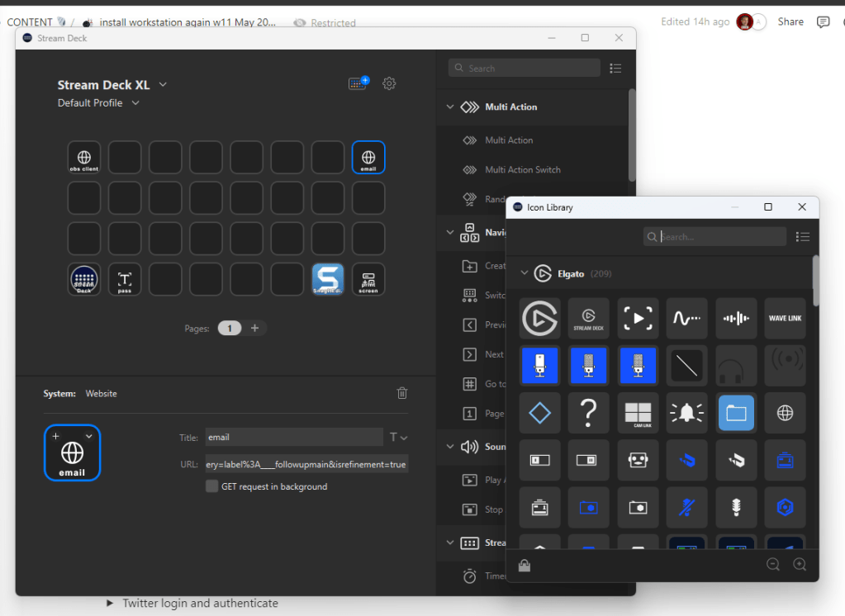Open the Stream Deck store keyboard icon

point(358,83)
